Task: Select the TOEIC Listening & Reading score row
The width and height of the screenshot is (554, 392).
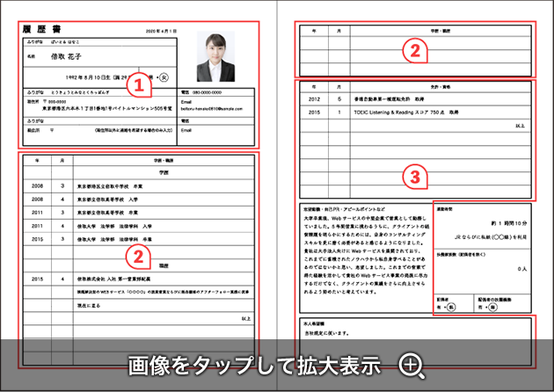Action: pos(413,113)
